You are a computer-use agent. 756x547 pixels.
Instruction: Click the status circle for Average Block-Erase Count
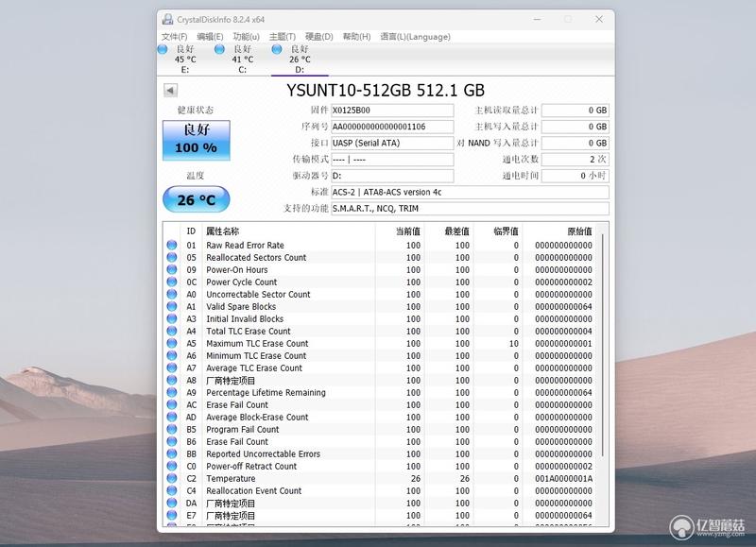click(x=172, y=417)
